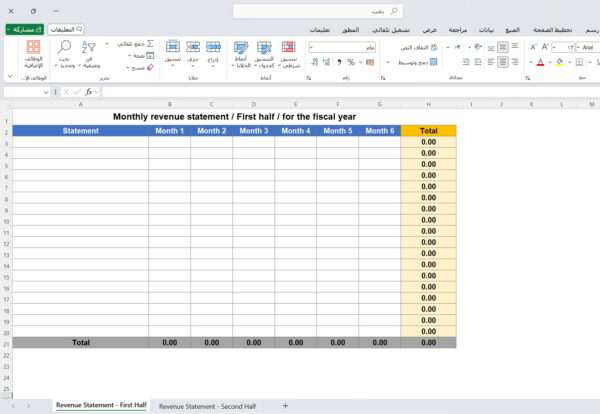Switch to Revenue Statement - Second Half sheet
The image size is (600, 414).
[x=207, y=406]
